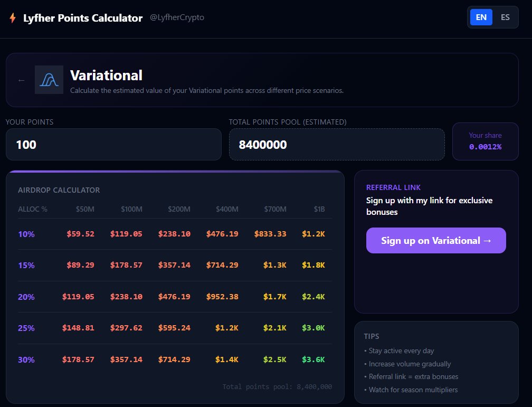Screen dimensions: 532x407
Task: Click the Variational page heading
Action: coord(106,75)
